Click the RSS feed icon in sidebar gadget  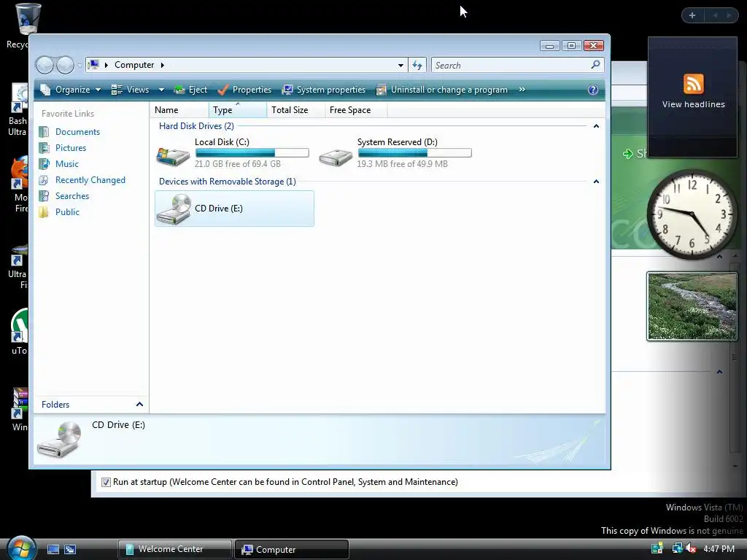[x=693, y=84]
